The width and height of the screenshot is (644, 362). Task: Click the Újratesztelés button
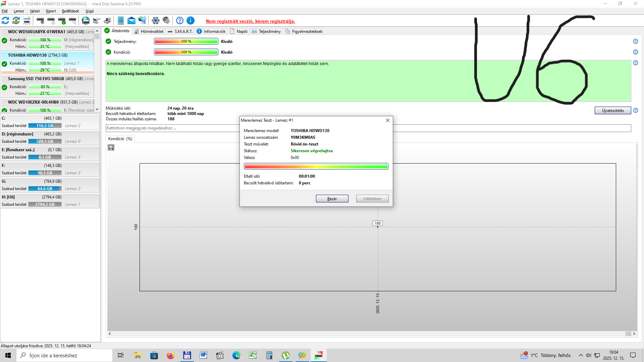[612, 111]
